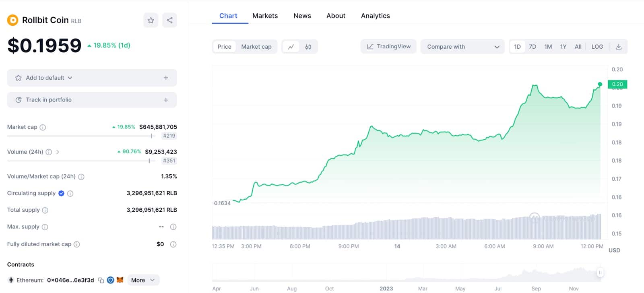Show Market cap info tooltip icon
Screen dimensions: 644x293
[43, 127]
